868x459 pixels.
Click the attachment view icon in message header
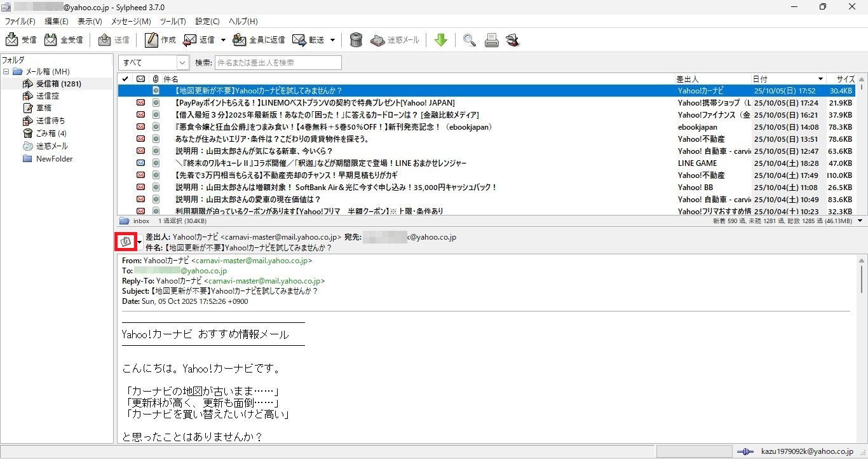click(125, 242)
